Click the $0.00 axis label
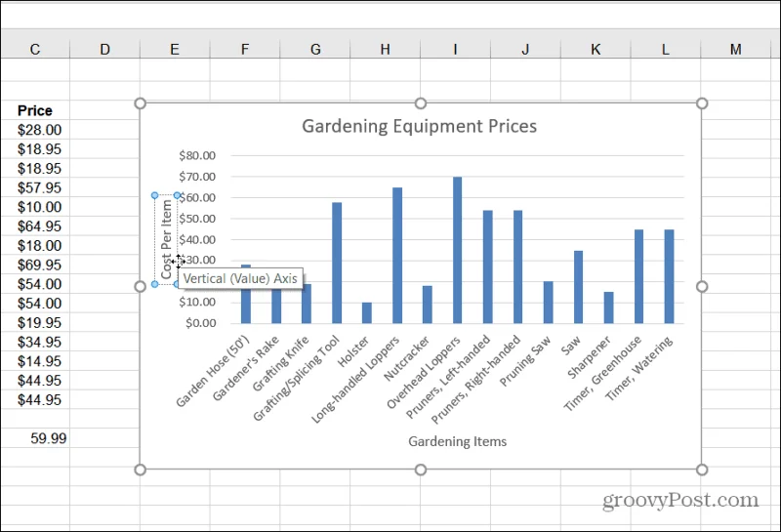781x532 pixels. click(201, 323)
